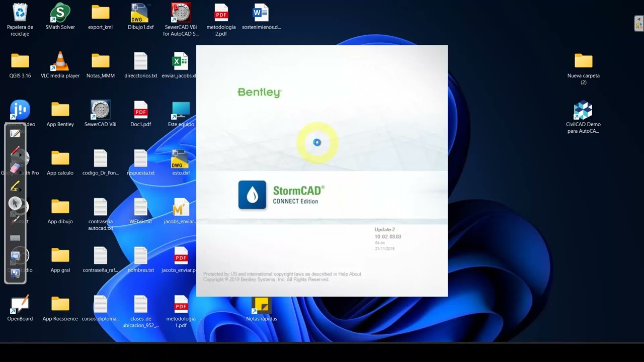Select the App Bentley folder
Image resolution: width=644 pixels, height=362 pixels.
(x=60, y=114)
